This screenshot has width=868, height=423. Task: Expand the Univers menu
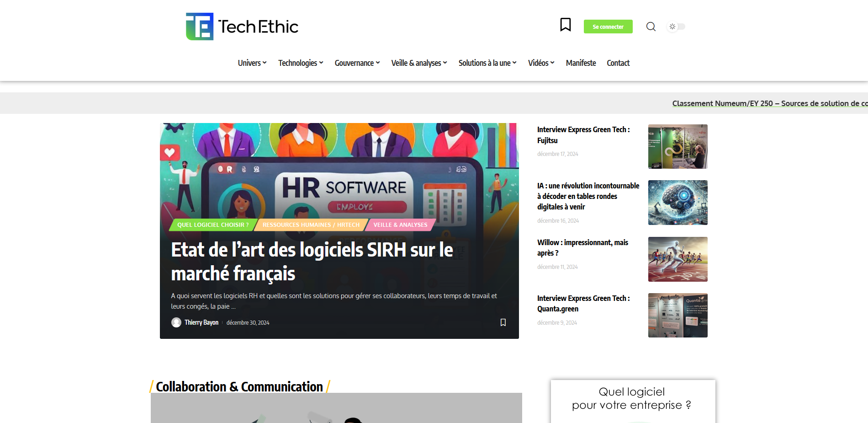click(x=252, y=63)
